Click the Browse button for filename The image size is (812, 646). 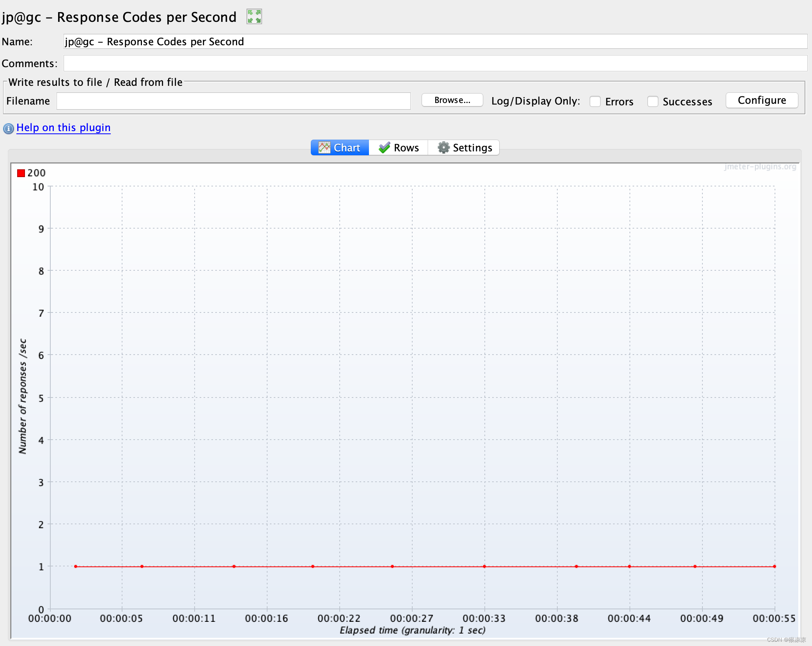click(452, 100)
